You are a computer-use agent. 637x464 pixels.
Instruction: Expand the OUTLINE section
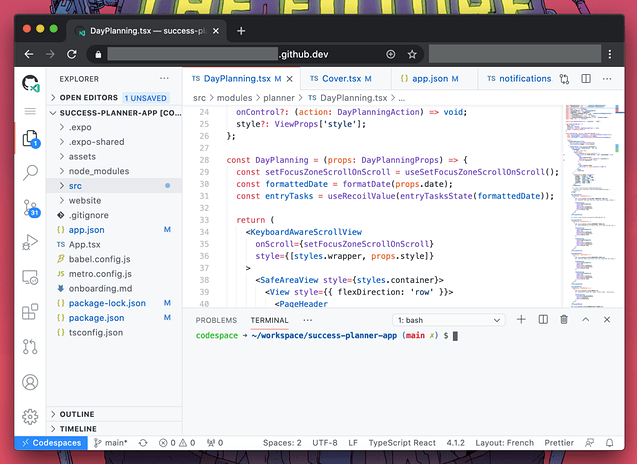(x=115, y=414)
